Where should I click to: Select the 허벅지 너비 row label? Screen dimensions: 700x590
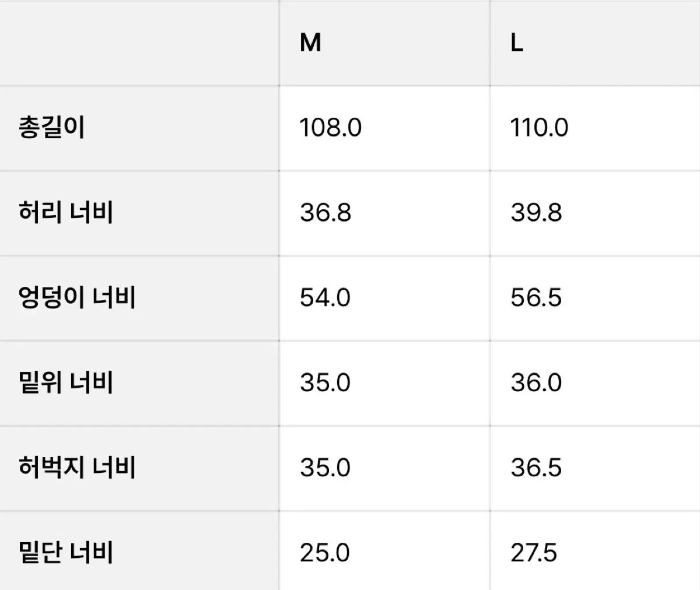click(77, 468)
